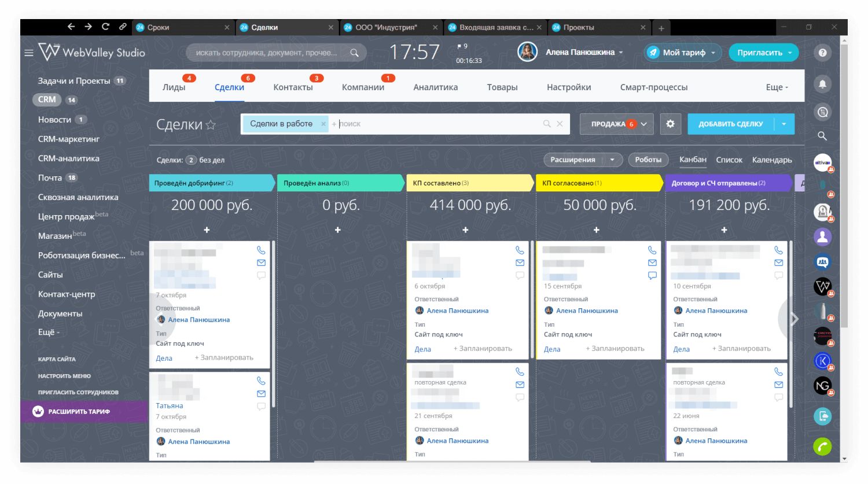Screen dimensions: 868x484
Task: Click the green phone call button
Action: coord(822,446)
